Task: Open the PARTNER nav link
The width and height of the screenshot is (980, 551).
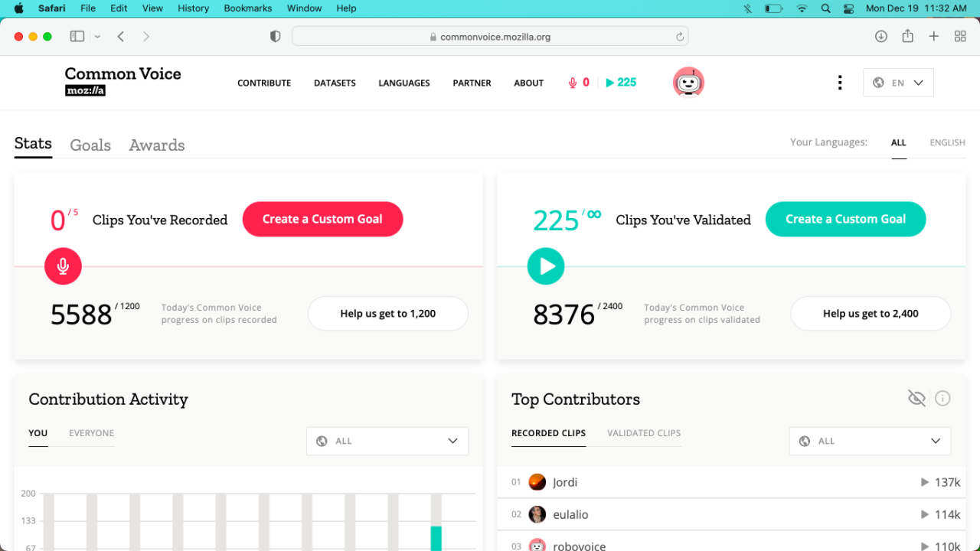Action: coord(472,83)
